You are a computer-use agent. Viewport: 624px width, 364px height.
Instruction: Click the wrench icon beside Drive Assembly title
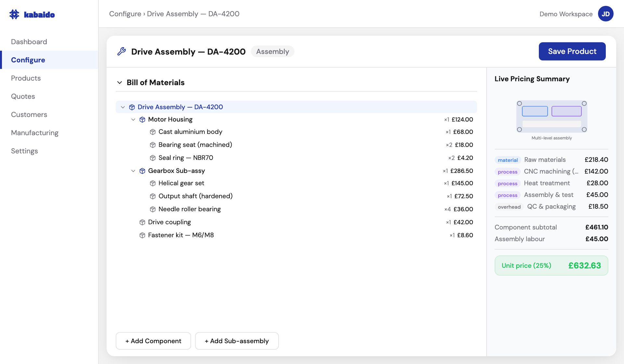pos(122,51)
